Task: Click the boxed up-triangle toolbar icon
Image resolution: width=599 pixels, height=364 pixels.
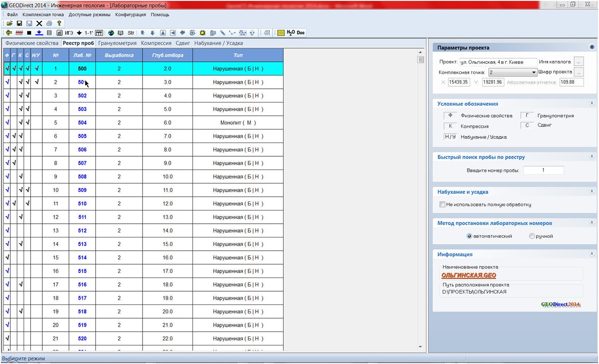Action: 163,33
